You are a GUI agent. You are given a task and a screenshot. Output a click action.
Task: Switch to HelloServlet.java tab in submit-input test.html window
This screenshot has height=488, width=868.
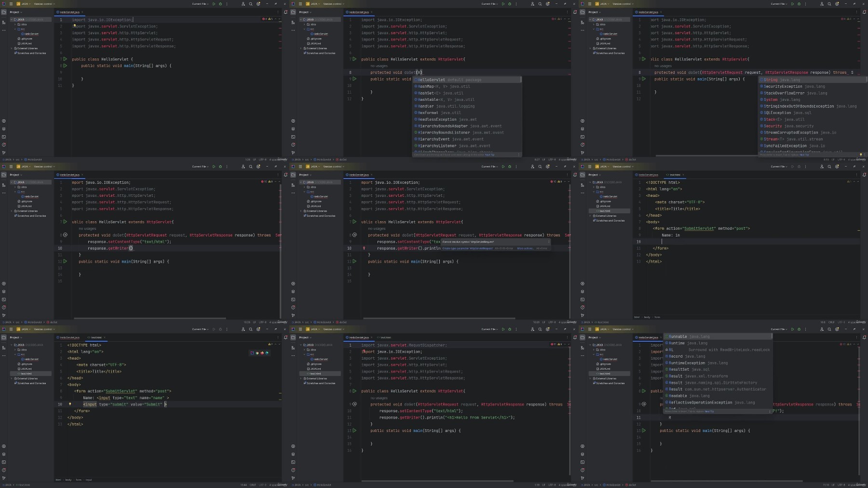(69, 337)
